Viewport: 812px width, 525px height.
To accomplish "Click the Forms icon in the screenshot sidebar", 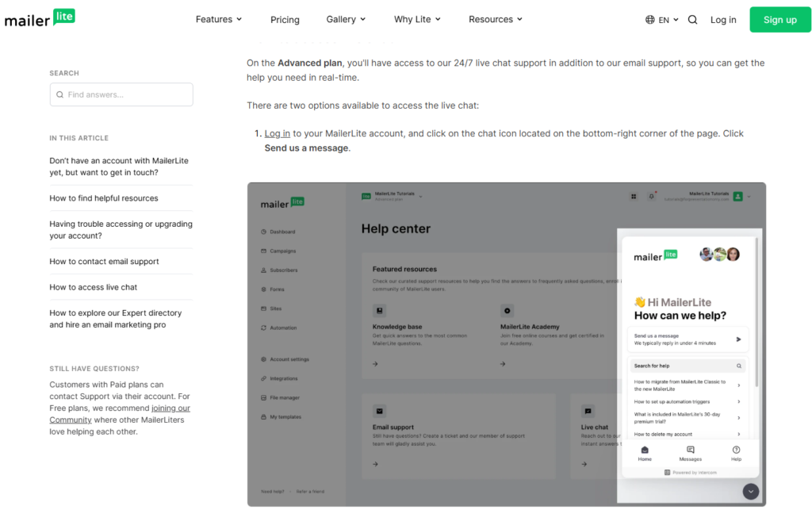I will coord(263,289).
